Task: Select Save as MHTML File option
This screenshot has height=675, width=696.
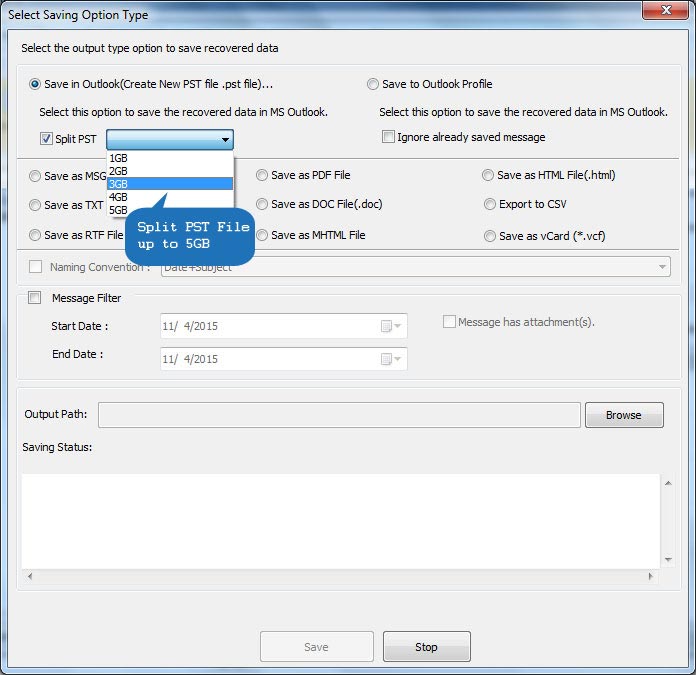Action: 262,236
